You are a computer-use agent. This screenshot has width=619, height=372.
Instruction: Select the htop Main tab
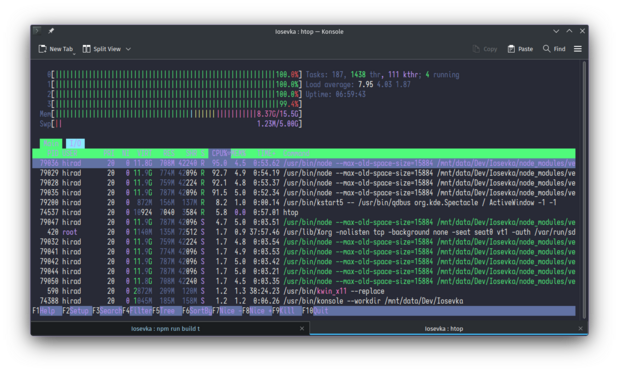(x=51, y=143)
